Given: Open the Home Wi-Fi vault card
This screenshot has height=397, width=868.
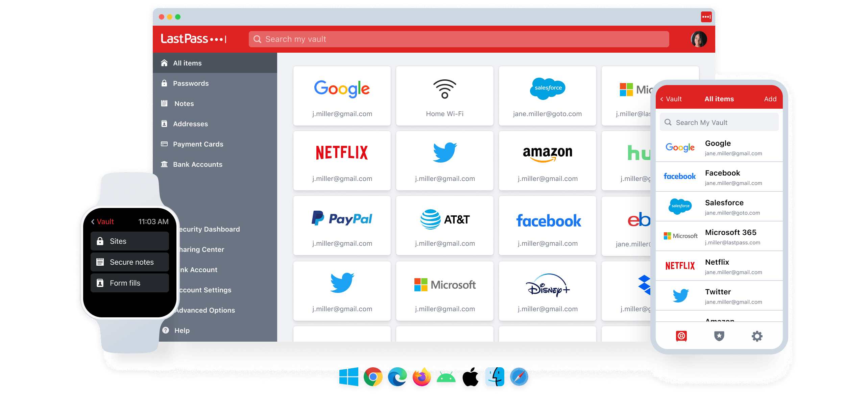Looking at the screenshot, I should coord(445,96).
